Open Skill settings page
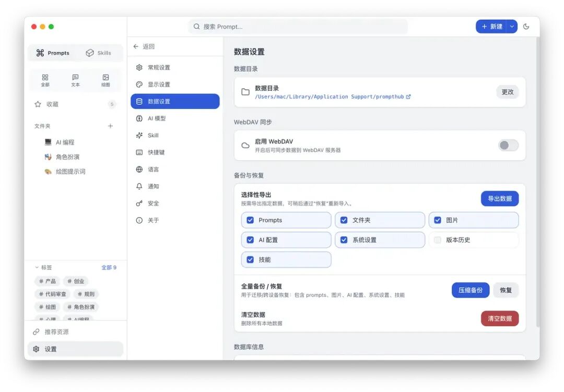Viewport: 564px width, 392px height. (175, 135)
